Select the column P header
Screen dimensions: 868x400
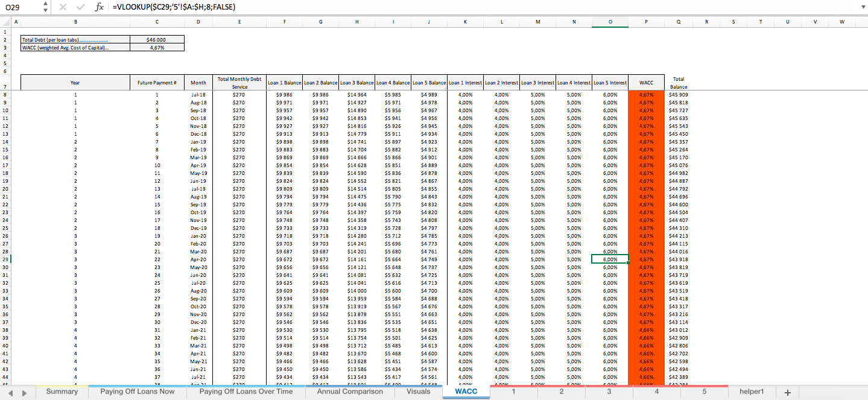click(646, 22)
